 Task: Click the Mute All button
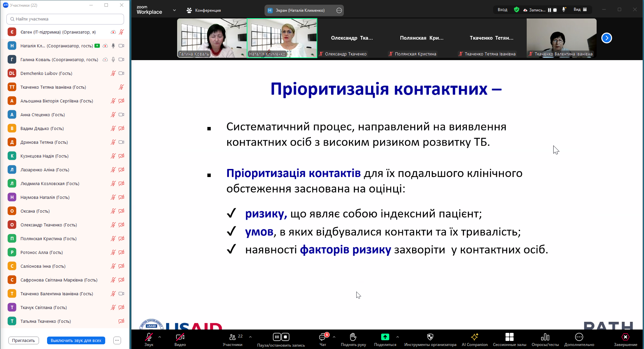[76, 340]
